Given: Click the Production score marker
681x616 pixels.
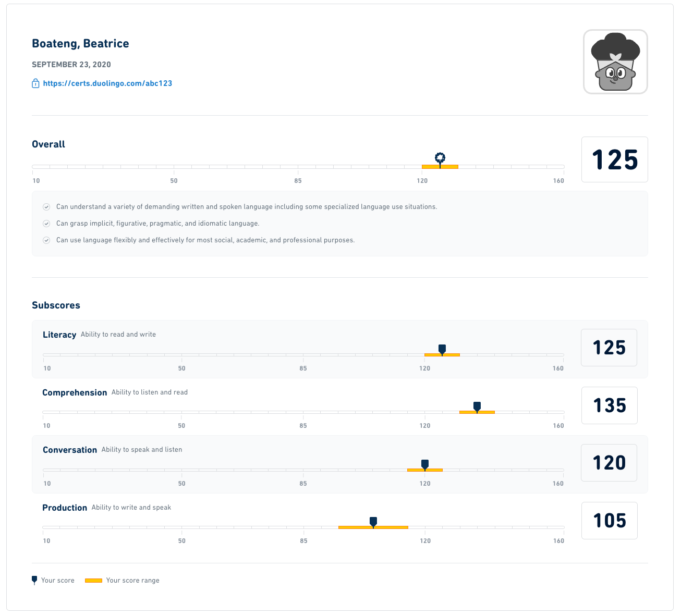Looking at the screenshot, I should coord(373,521).
